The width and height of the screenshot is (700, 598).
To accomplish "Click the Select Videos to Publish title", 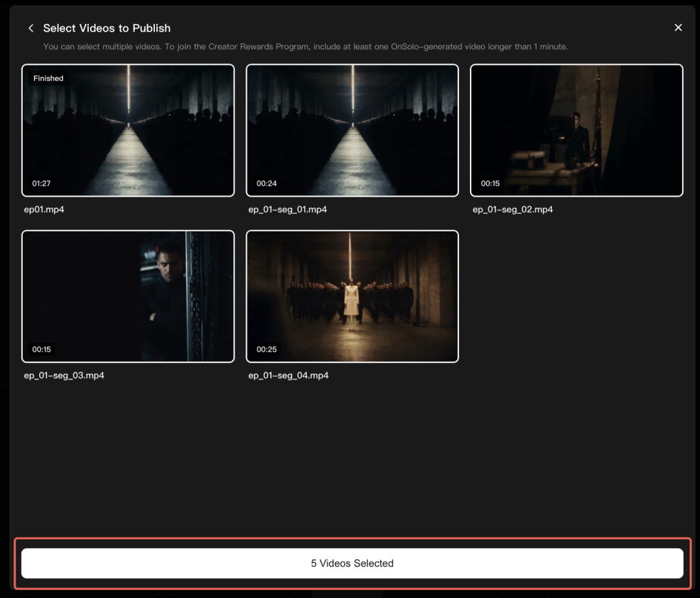I will coord(107,28).
